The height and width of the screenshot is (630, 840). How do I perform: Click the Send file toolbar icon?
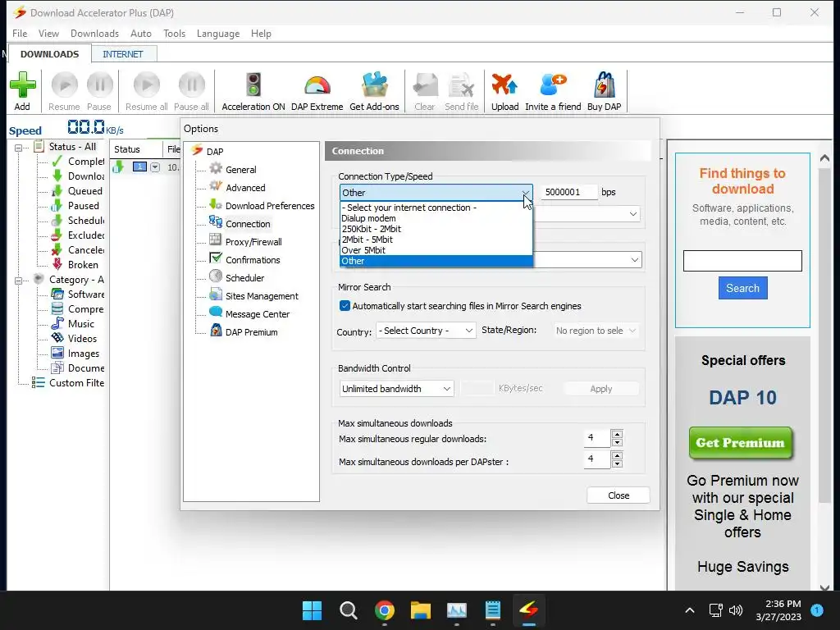coord(461,85)
